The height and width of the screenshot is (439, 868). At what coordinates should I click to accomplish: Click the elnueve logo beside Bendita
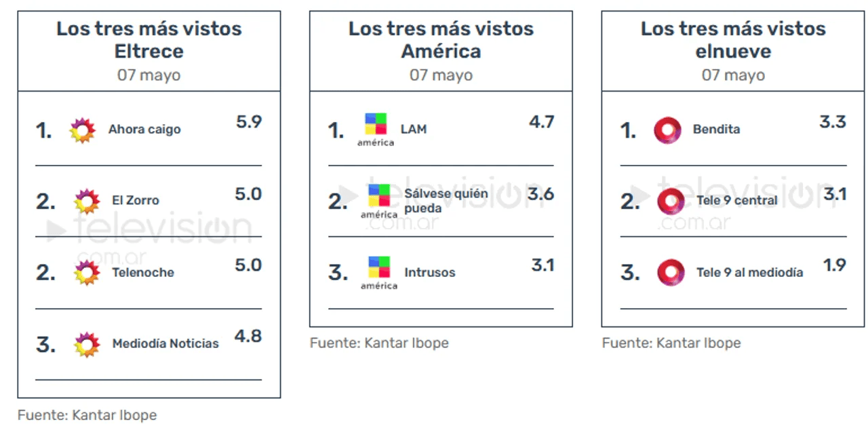(x=667, y=130)
